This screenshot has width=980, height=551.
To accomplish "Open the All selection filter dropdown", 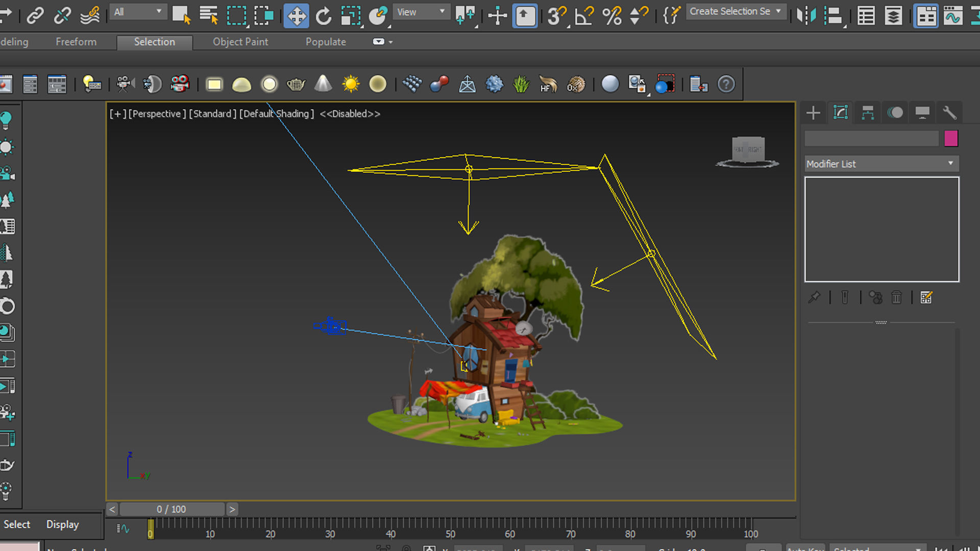I will pos(138,12).
